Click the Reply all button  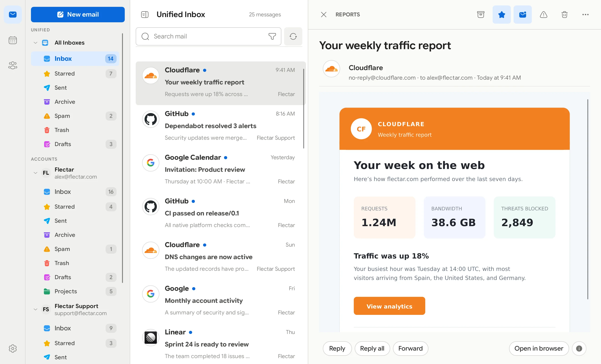point(372,348)
